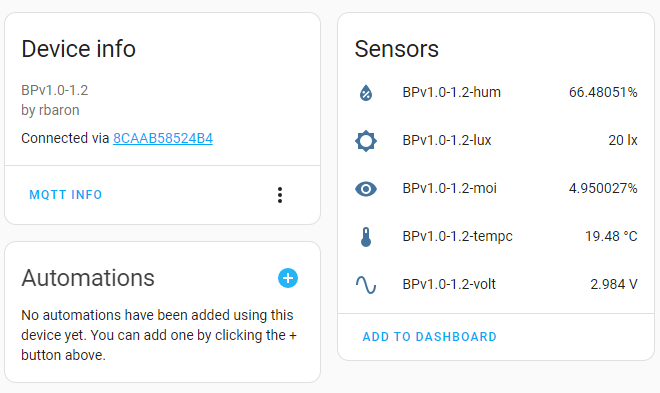This screenshot has height=393, width=660.
Task: Open the BPv1.0-1.2-lux sensor entity
Action: pos(447,141)
